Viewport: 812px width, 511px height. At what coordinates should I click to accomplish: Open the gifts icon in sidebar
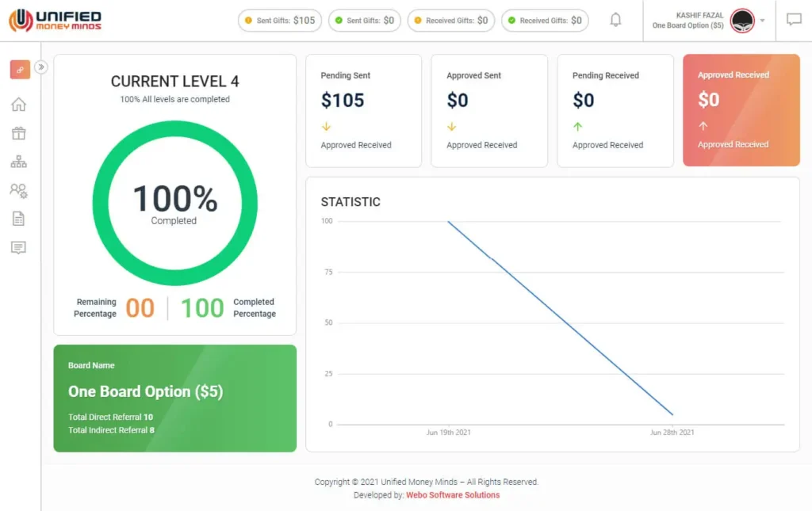tap(18, 133)
